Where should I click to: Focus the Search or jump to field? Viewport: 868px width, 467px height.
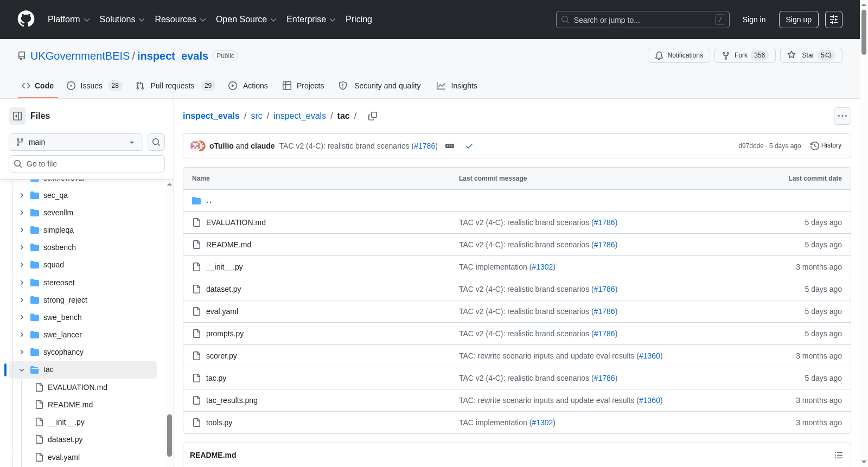(x=643, y=20)
